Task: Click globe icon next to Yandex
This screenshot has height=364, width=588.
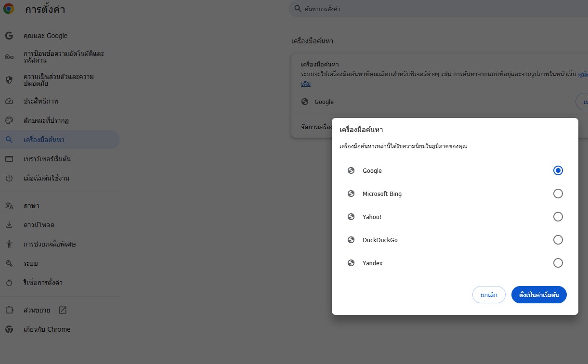Action: tap(351, 263)
